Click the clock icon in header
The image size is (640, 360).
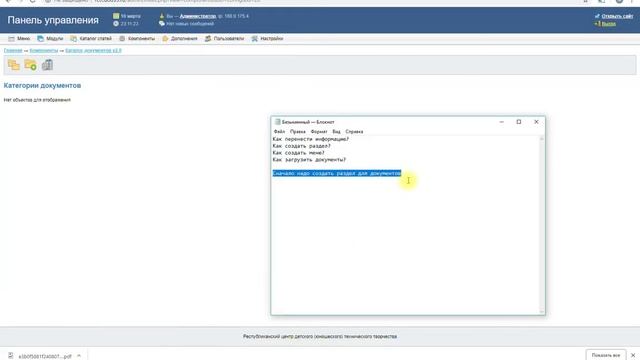point(116,24)
